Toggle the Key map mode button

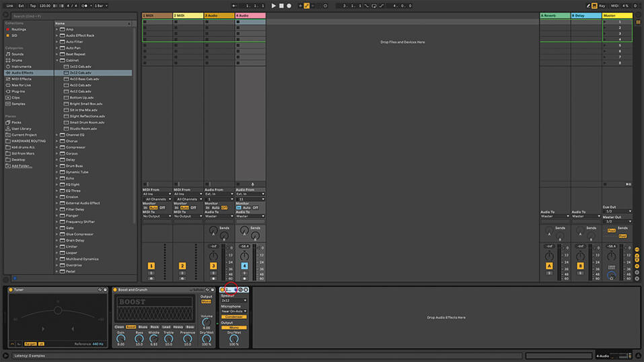[602, 6]
